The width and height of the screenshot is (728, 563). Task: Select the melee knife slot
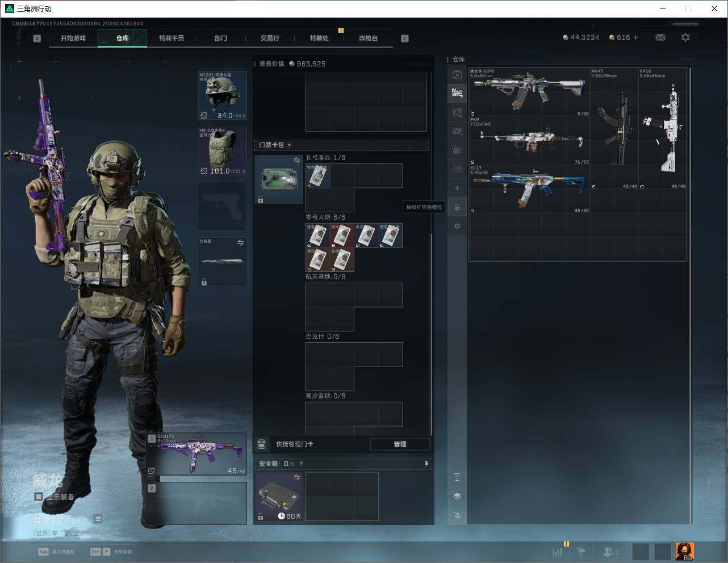point(222,262)
